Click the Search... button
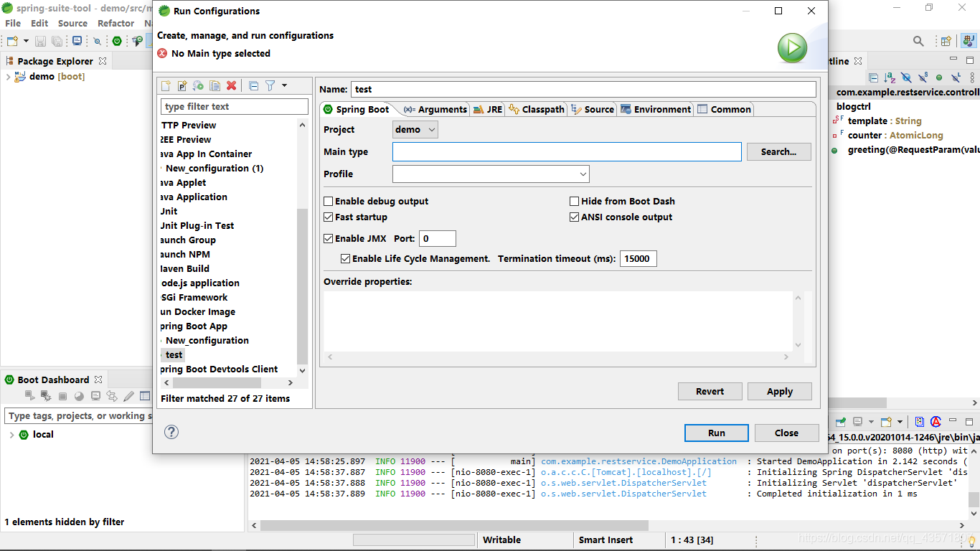This screenshot has width=980, height=551. [779, 152]
